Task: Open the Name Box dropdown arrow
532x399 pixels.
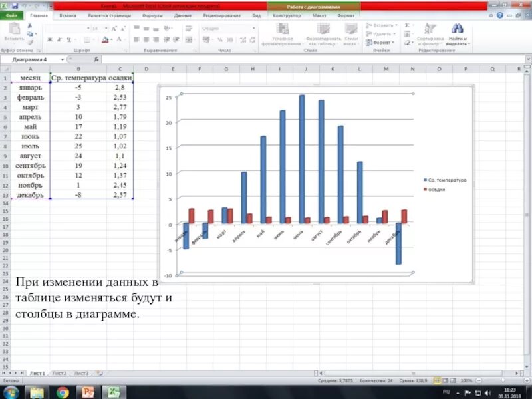Action: 63,59
